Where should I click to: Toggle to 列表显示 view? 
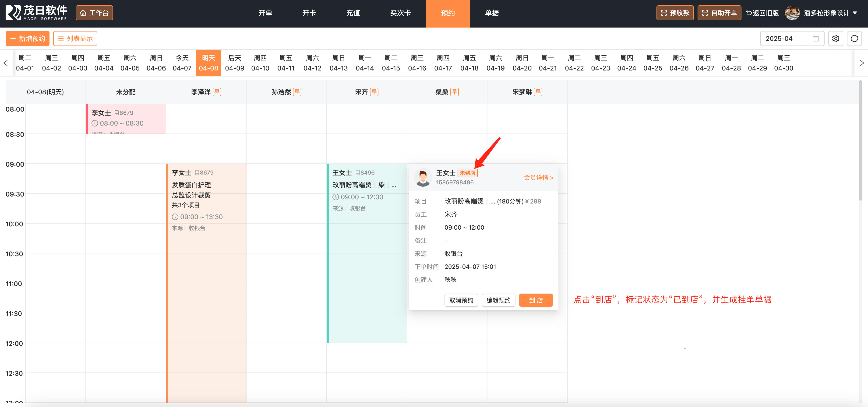pyautogui.click(x=75, y=39)
